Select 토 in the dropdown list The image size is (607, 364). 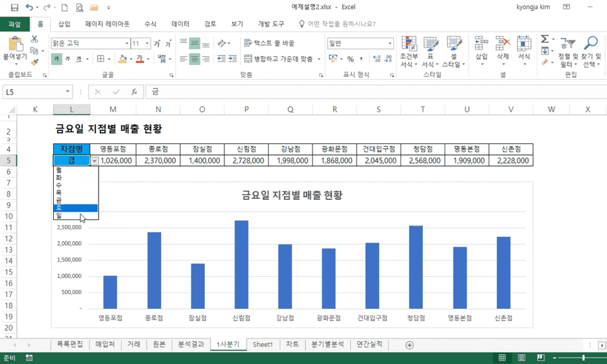pos(75,208)
